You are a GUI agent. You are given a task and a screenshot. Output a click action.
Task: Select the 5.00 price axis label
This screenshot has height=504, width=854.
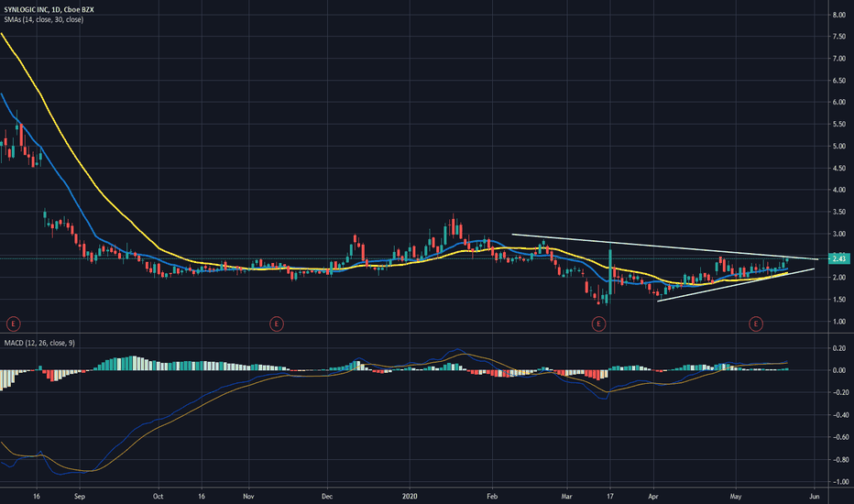[x=838, y=146]
